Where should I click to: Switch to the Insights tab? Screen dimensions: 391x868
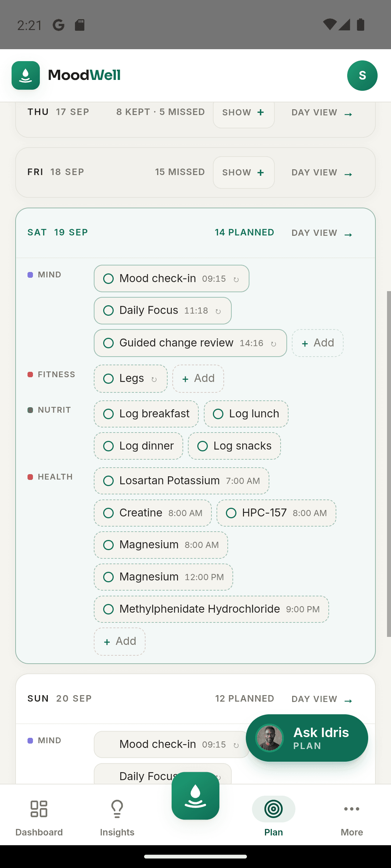[117, 818]
